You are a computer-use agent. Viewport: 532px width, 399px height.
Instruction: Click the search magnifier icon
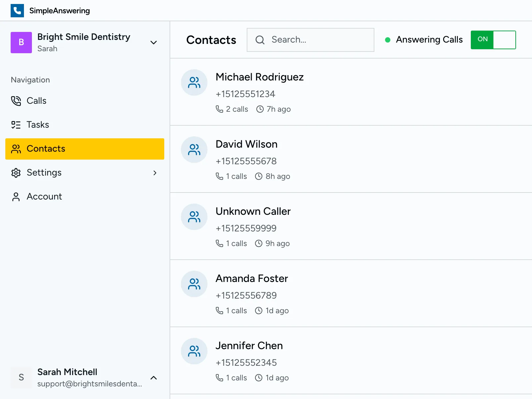tap(260, 40)
